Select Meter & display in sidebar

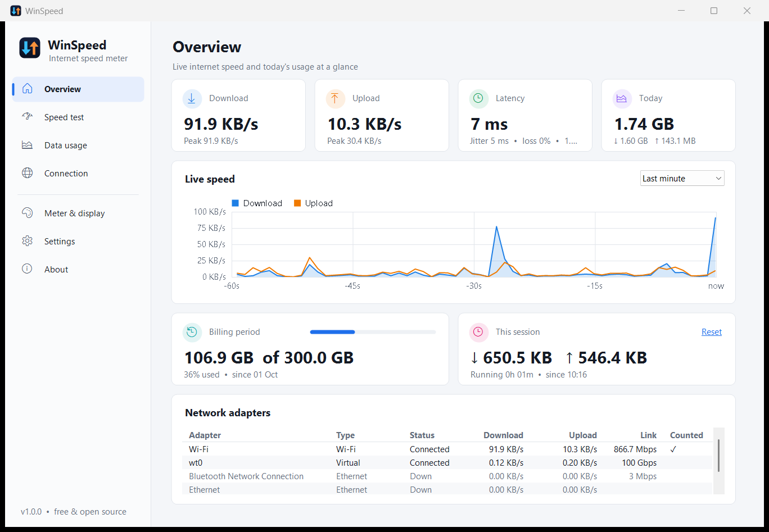coord(78,213)
